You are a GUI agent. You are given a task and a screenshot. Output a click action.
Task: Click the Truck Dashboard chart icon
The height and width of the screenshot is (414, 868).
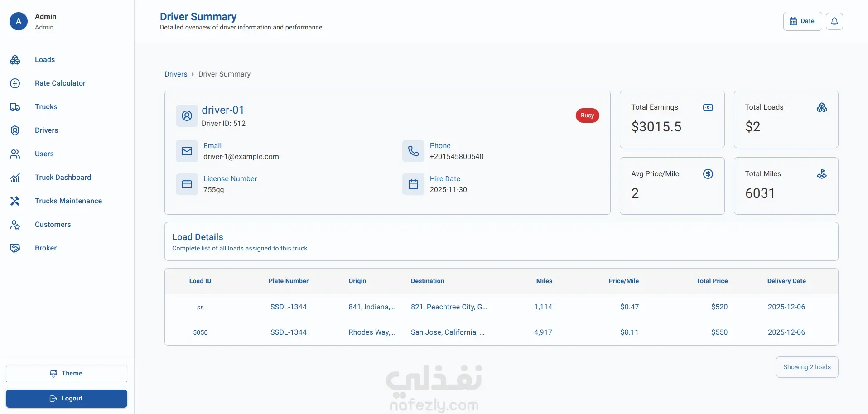click(x=15, y=178)
